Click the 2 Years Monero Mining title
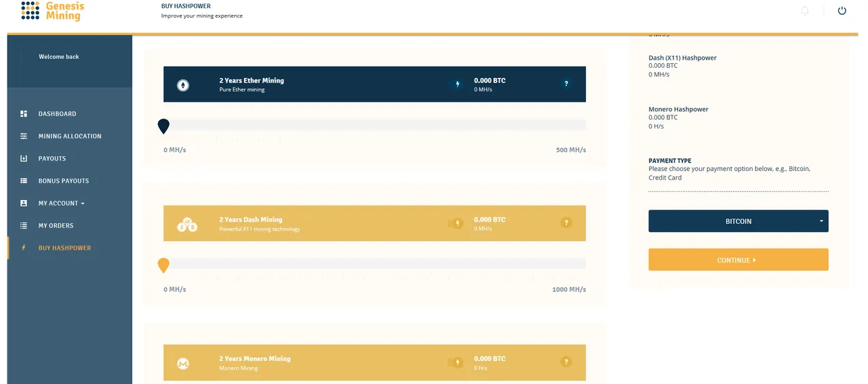 tap(255, 359)
